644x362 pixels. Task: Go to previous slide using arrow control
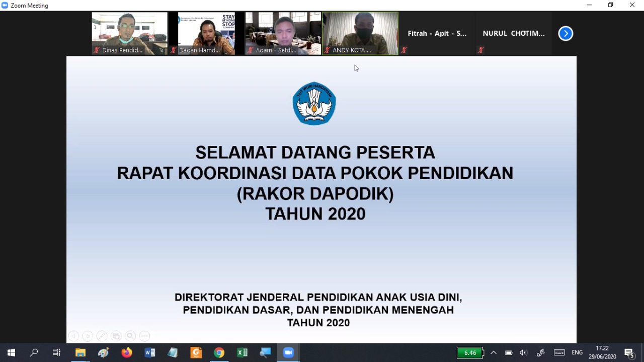[73, 336]
